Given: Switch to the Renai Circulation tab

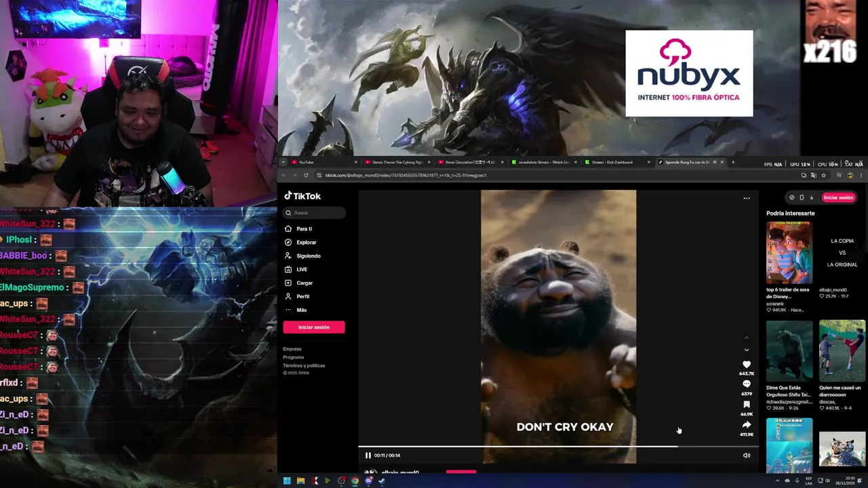Looking at the screenshot, I should (470, 162).
